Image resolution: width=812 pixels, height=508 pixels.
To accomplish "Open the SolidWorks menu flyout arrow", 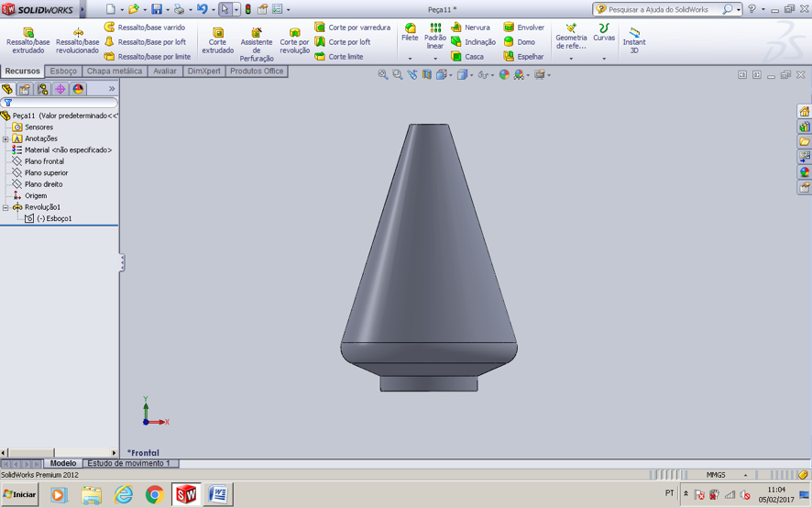I will [x=82, y=9].
